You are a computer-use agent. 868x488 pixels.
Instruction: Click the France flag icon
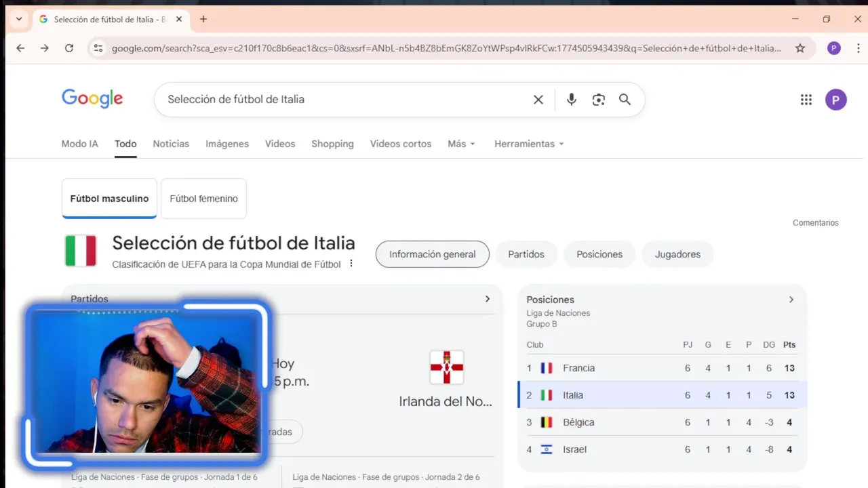point(547,368)
